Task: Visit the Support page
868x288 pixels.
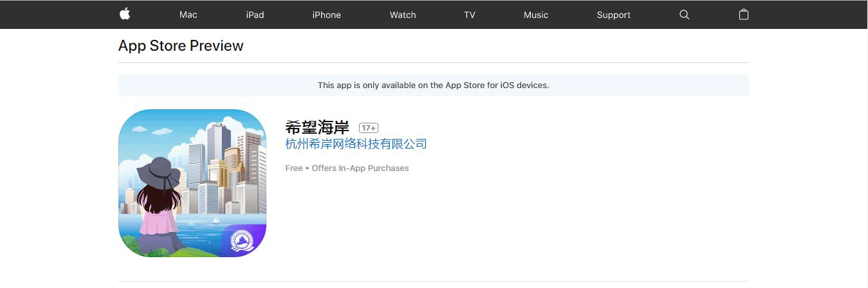Action: click(613, 15)
